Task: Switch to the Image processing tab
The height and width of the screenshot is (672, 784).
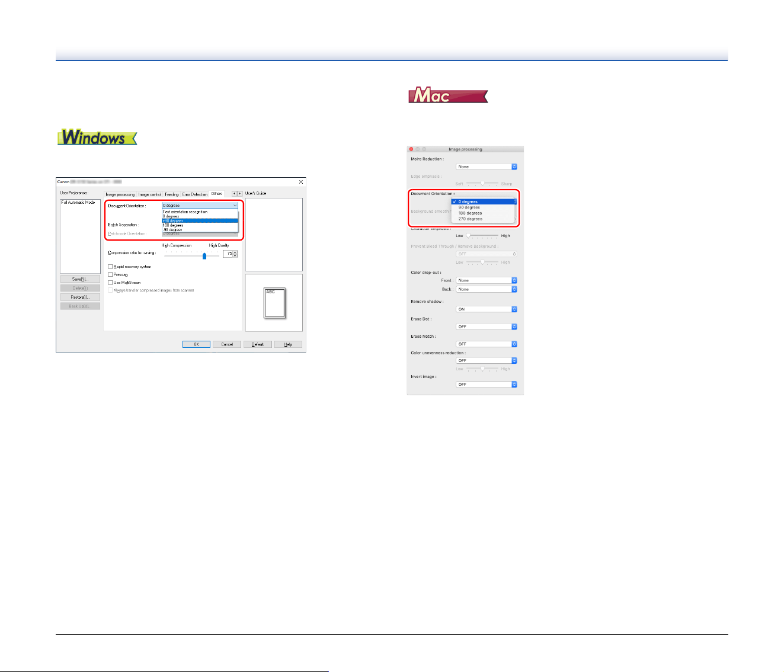Action: 120,194
